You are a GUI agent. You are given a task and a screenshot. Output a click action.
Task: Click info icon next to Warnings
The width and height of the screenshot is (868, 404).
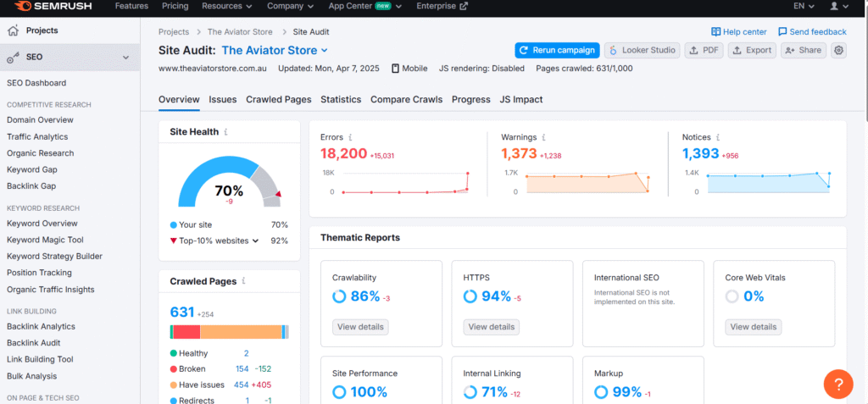coord(543,137)
